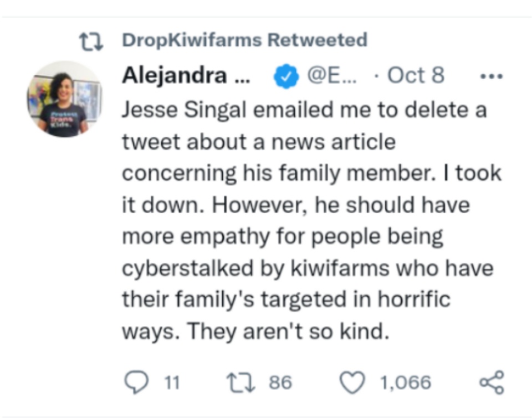Retweet using the arrows icon beside 86

[x=241, y=383]
